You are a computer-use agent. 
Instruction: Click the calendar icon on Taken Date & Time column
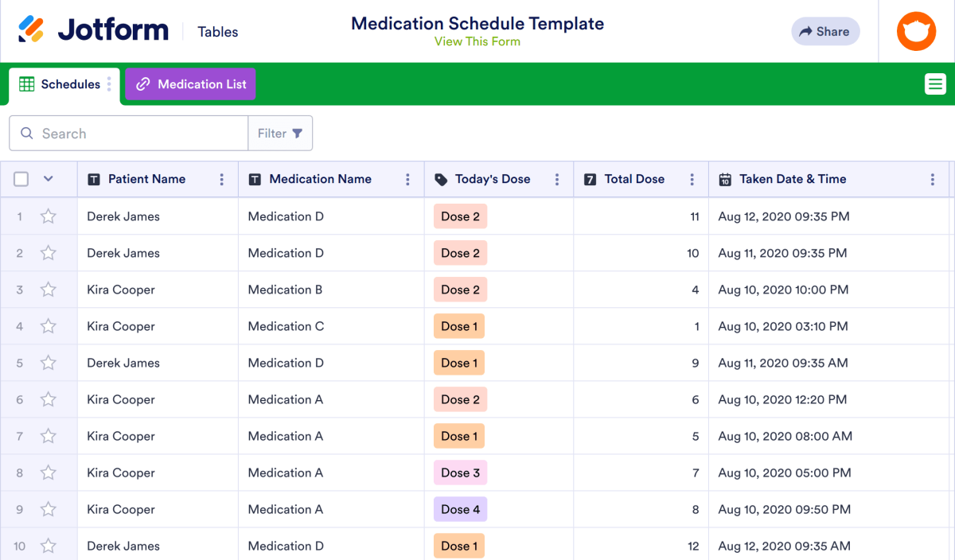[725, 179]
